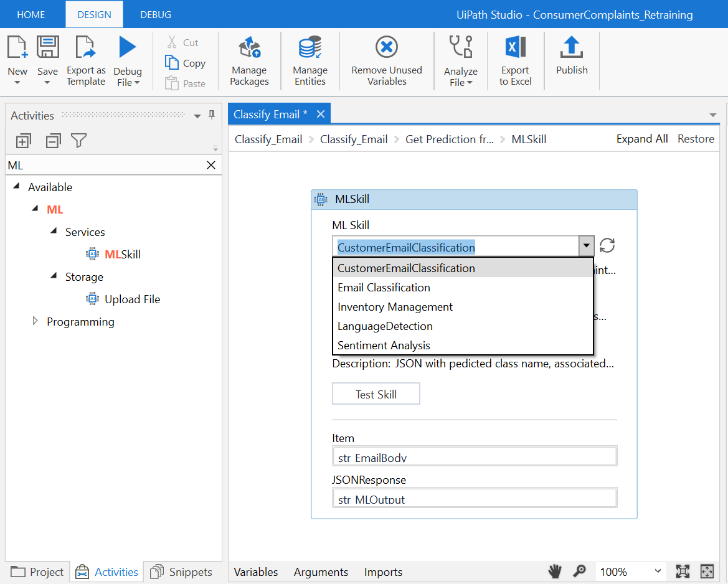Open the document tab list dropdown
The image size is (728, 584).
point(712,115)
